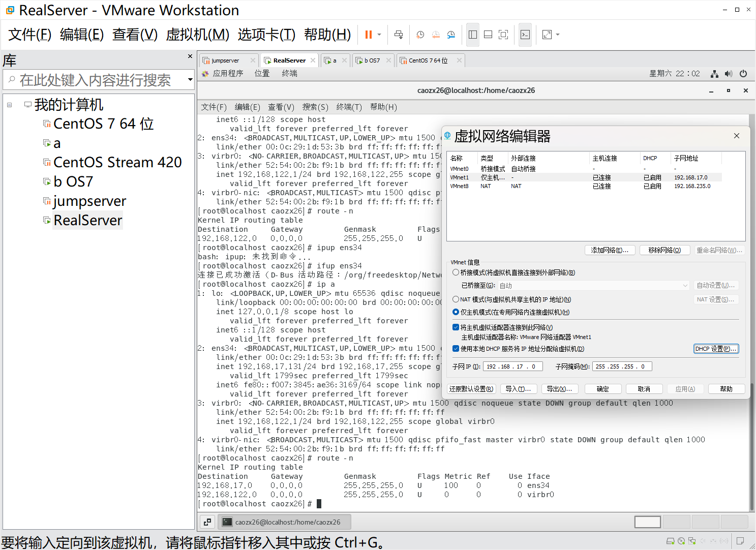Toggle the console view icon

click(525, 35)
